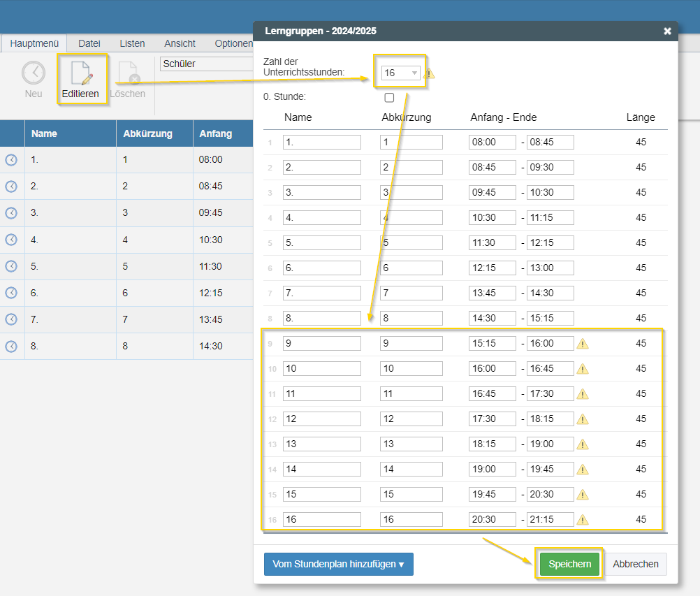Click warning icon next to 19:45 end time

[x=583, y=470]
